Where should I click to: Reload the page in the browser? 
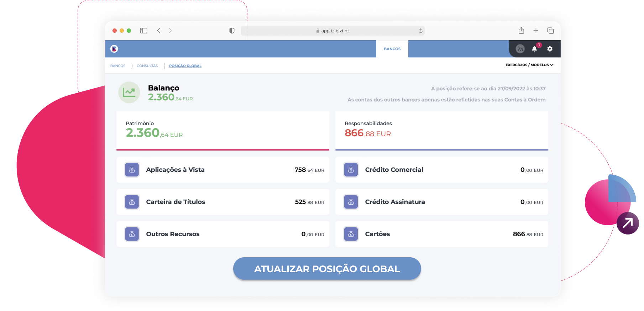pyautogui.click(x=420, y=31)
